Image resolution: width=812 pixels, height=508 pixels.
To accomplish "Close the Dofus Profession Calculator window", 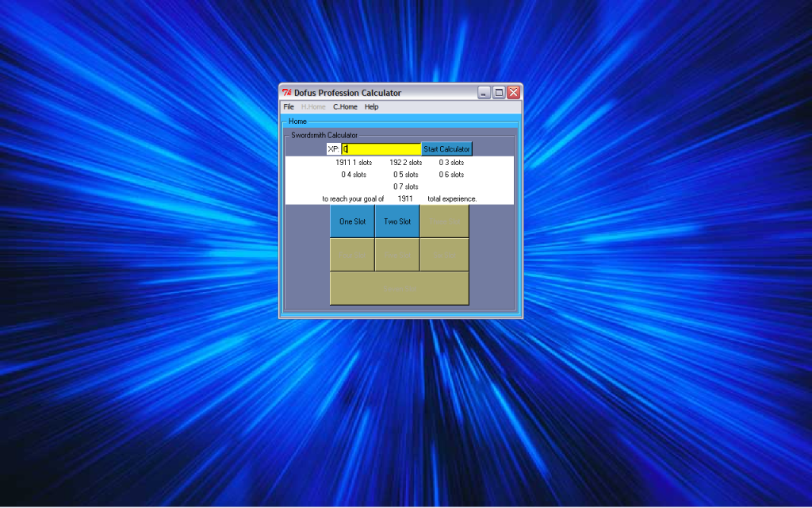I will 513,92.
